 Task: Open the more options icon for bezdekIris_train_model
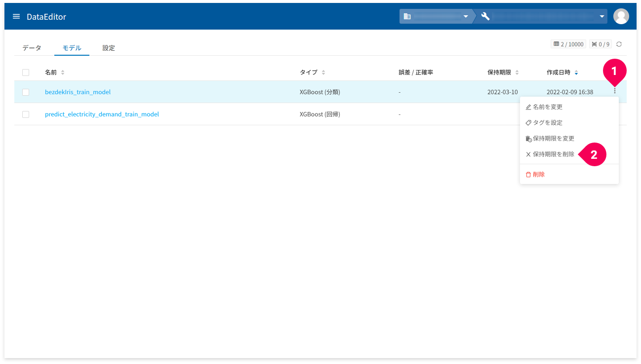(615, 91)
